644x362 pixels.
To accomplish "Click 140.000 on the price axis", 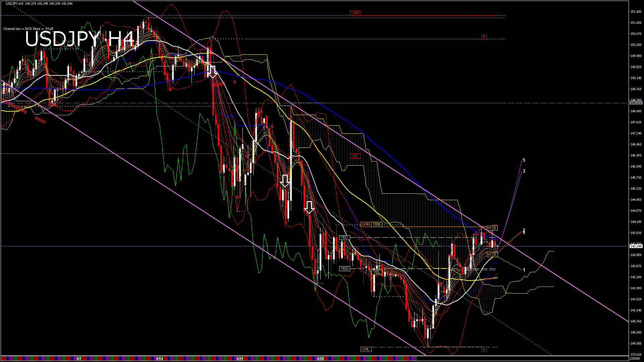I will point(636,344).
